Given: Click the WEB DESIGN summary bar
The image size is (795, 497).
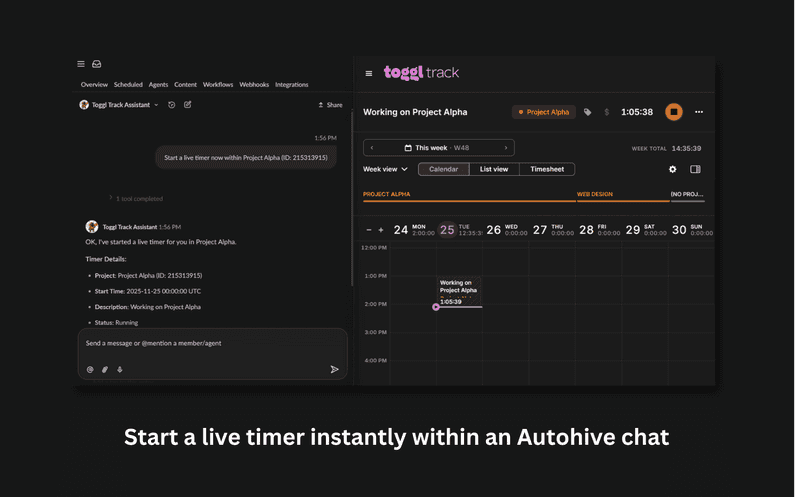Looking at the screenshot, I should tap(623, 197).
